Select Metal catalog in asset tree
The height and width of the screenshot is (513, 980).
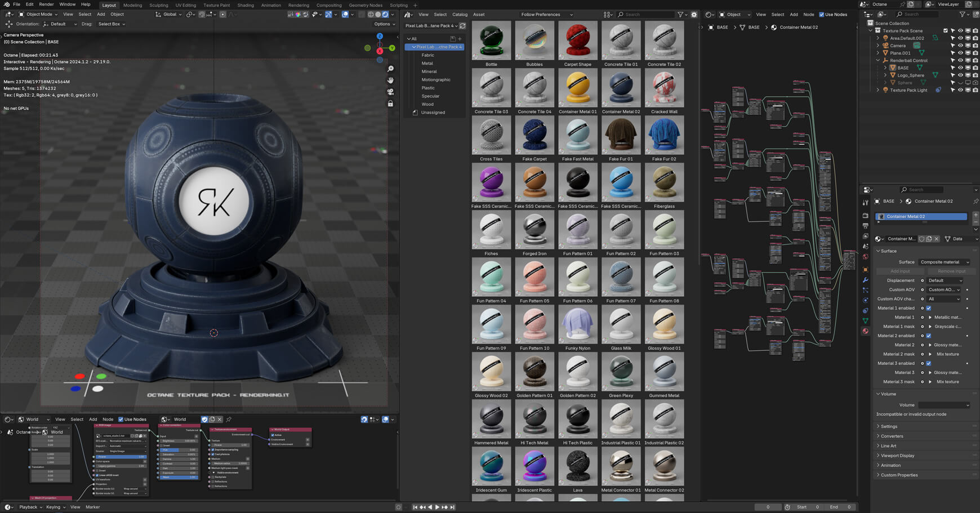pos(427,64)
